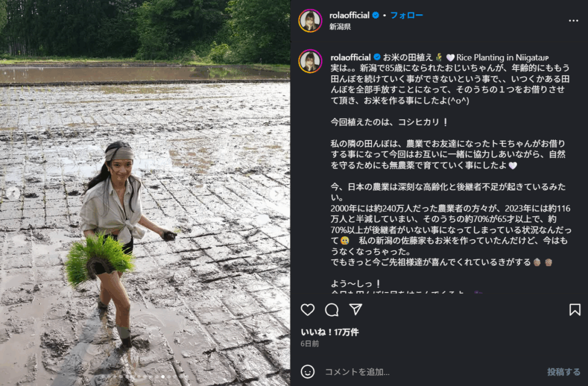Open rolaofficial avatar beside the caption
The height and width of the screenshot is (386, 588).
point(310,61)
